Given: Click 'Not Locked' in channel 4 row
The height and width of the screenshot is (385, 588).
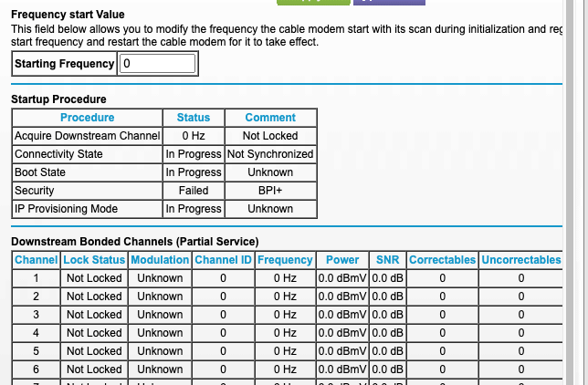Looking at the screenshot, I should 94,333.
